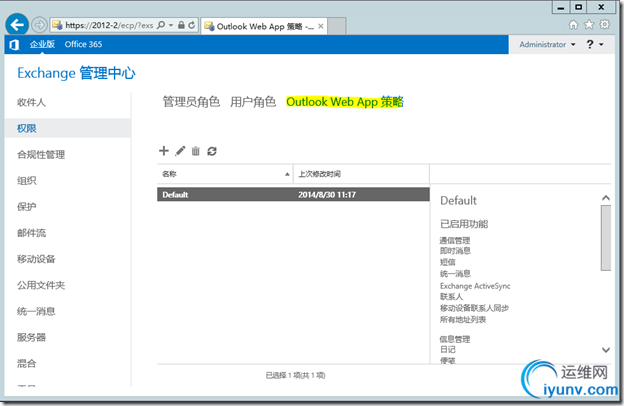Viewport: 624px width, 406px height.
Task: Minimize the browser window
Action: pos(561,7)
